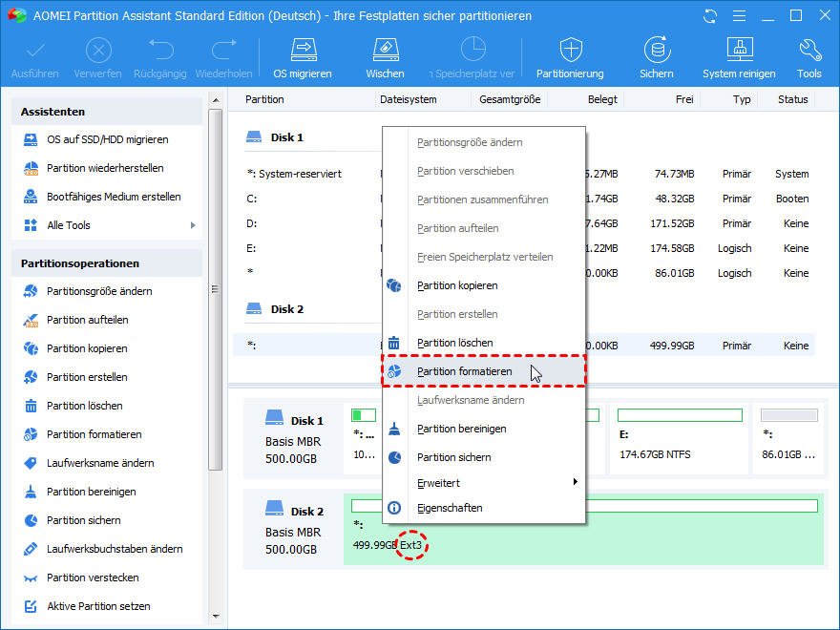
Task: Click OS auf SSD/HDD migrieren link
Action: (107, 139)
